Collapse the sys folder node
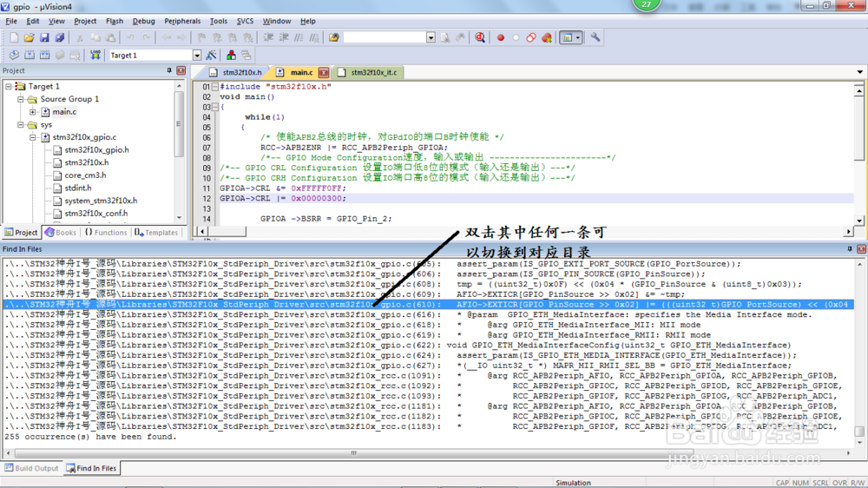Image resolution: width=868 pixels, height=488 pixels. [x=21, y=125]
